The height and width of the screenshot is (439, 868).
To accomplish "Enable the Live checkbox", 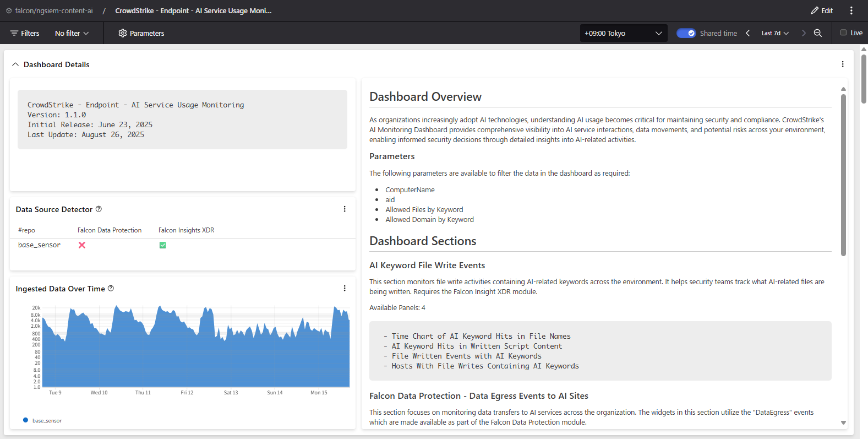I will pyautogui.click(x=843, y=32).
